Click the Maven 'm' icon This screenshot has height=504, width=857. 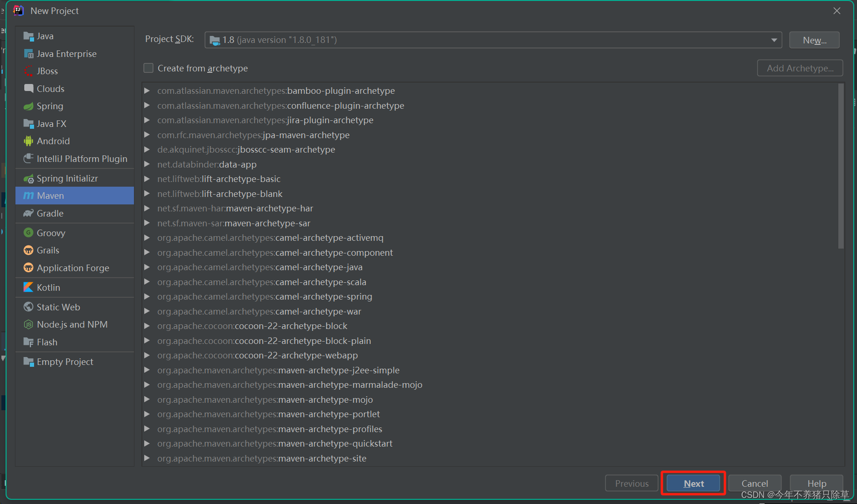tap(28, 196)
